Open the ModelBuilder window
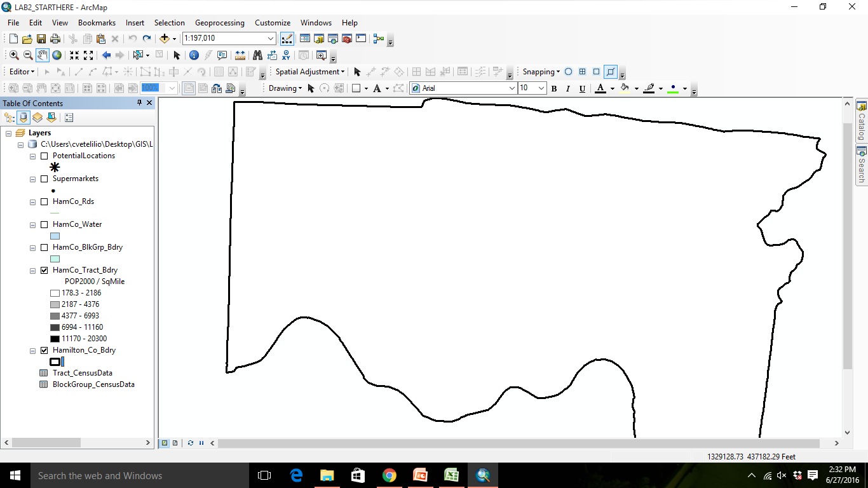 (x=379, y=39)
